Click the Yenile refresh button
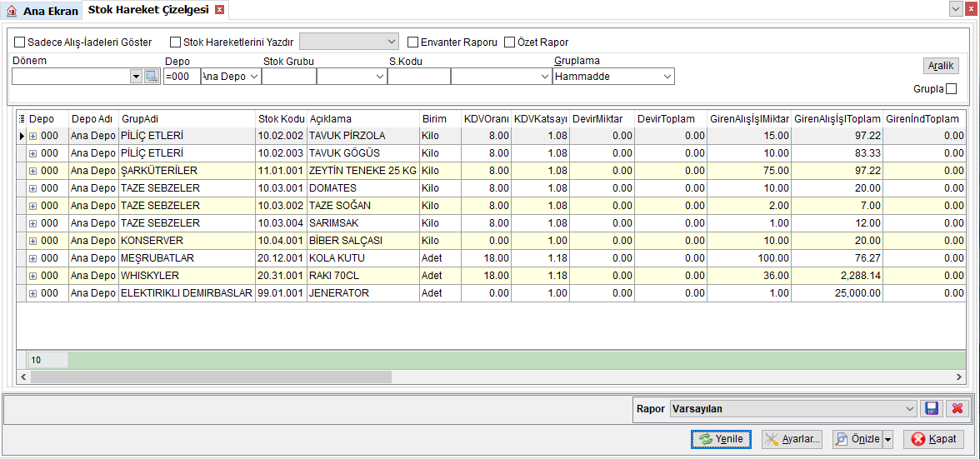Image resolution: width=980 pixels, height=459 pixels. click(x=722, y=439)
